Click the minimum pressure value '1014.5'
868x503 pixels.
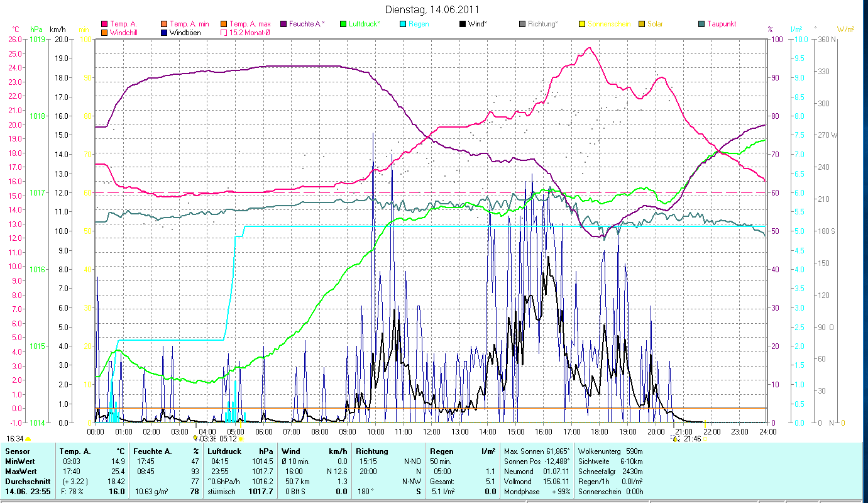263,462
